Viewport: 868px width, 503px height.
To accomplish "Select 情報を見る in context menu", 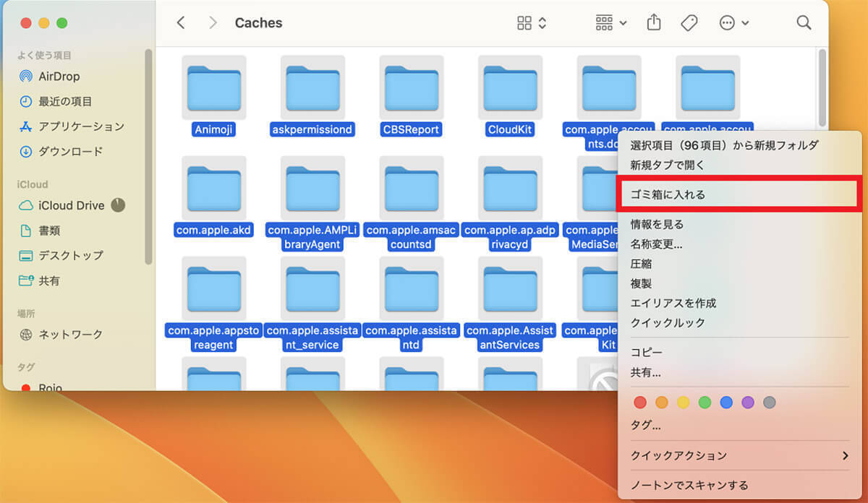I will (657, 224).
